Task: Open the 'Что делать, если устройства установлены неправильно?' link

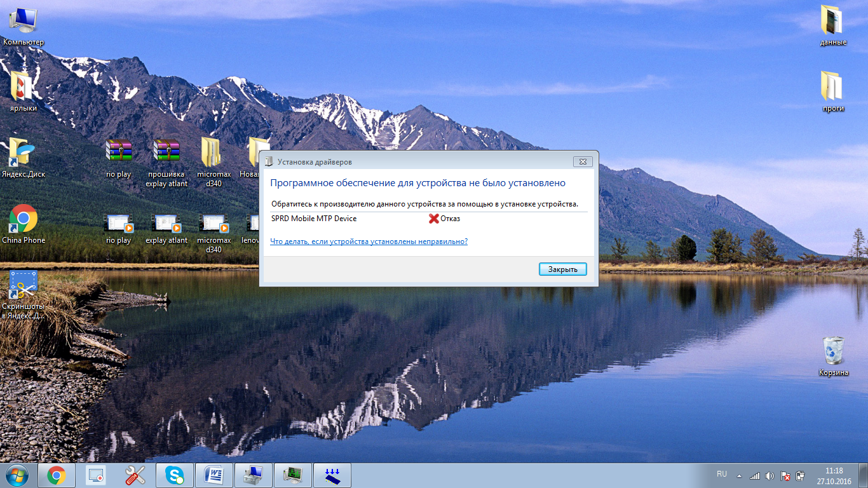Action: coord(369,241)
